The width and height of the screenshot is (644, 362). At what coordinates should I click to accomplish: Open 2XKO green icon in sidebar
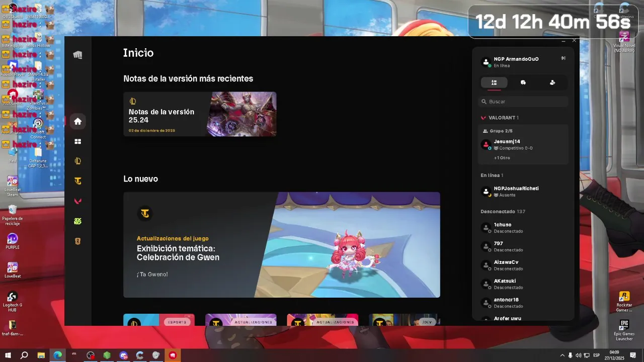coord(77,221)
